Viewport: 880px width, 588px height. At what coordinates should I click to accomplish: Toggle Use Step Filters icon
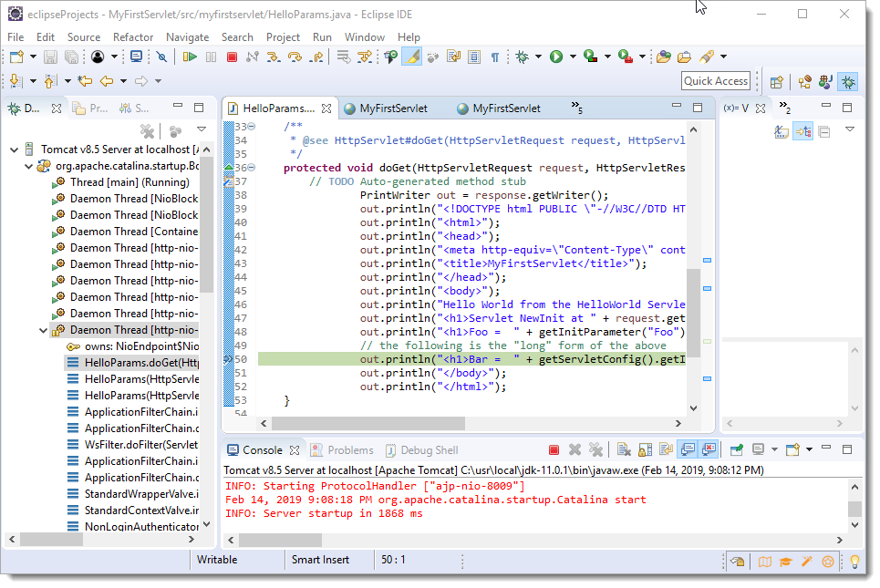point(365,57)
